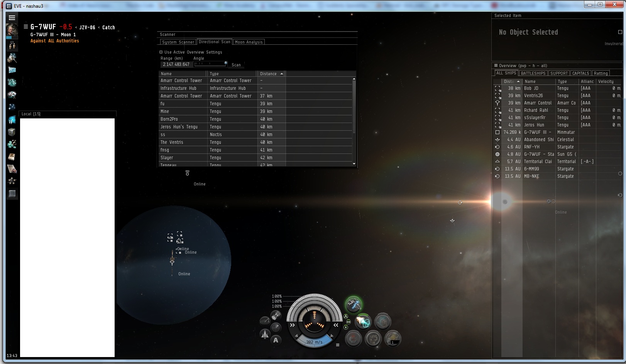Screen dimensions: 626x364
Task: Sort scan results by Type column
Action: coord(232,74)
